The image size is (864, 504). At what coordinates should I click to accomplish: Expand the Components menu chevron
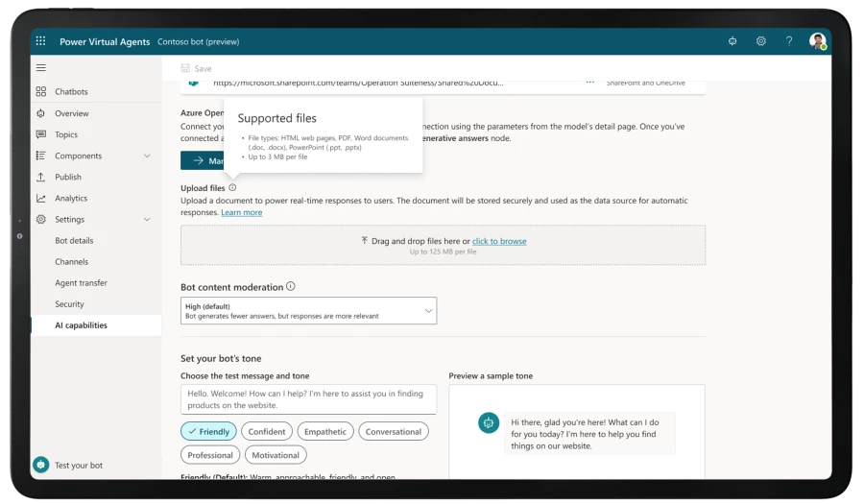[x=147, y=156]
